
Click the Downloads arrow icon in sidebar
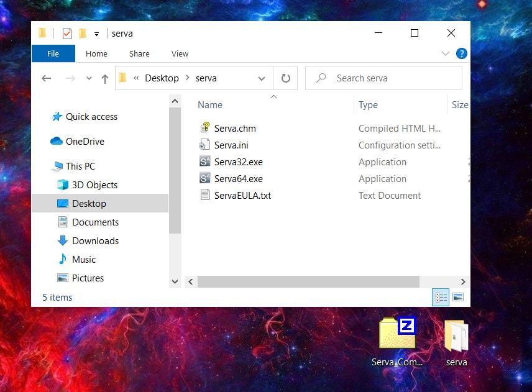click(x=63, y=240)
